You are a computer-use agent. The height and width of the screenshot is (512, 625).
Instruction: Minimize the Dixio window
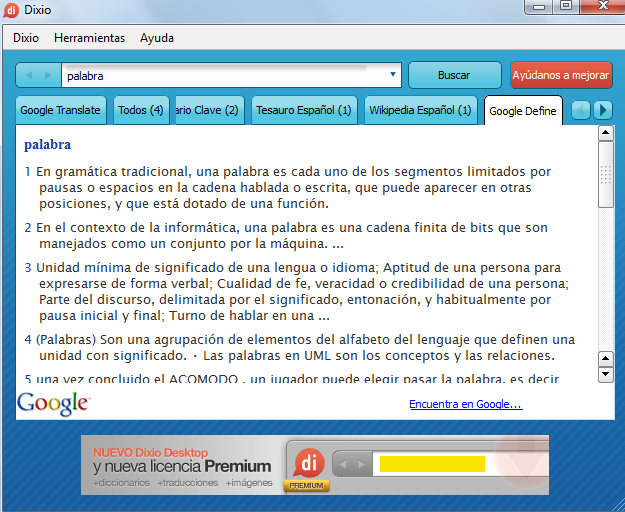539,6
